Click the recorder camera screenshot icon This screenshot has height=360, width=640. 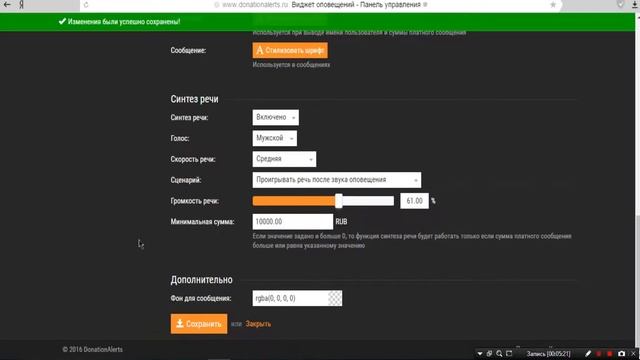tap(621, 353)
